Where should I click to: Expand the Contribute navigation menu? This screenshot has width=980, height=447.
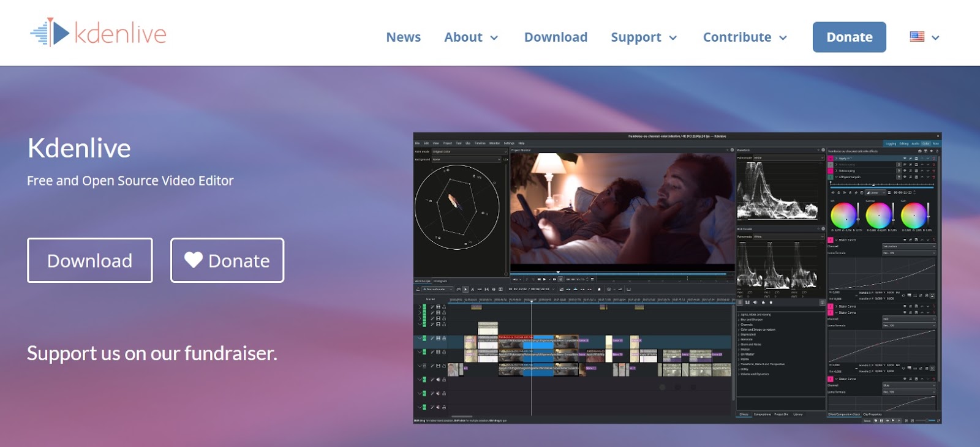[745, 37]
